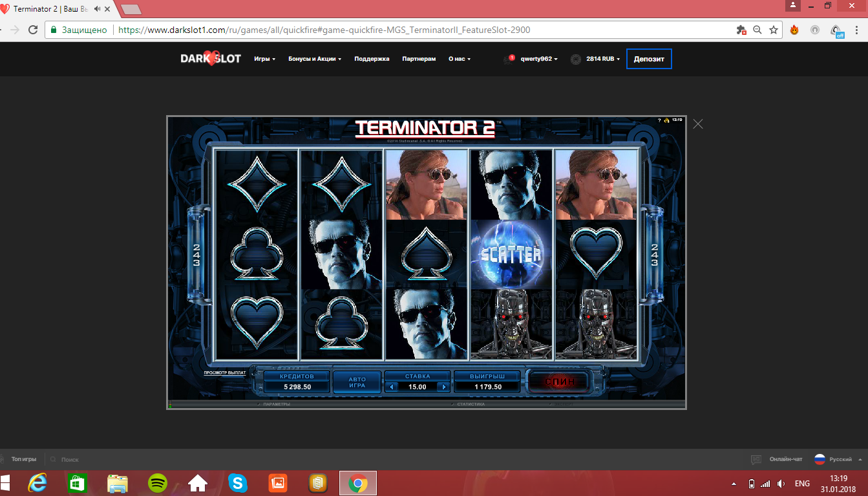Mute the tab via speaker icon

tap(97, 9)
